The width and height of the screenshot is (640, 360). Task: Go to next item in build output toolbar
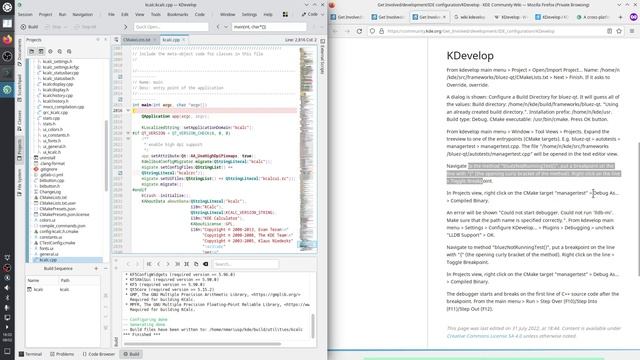168,264
